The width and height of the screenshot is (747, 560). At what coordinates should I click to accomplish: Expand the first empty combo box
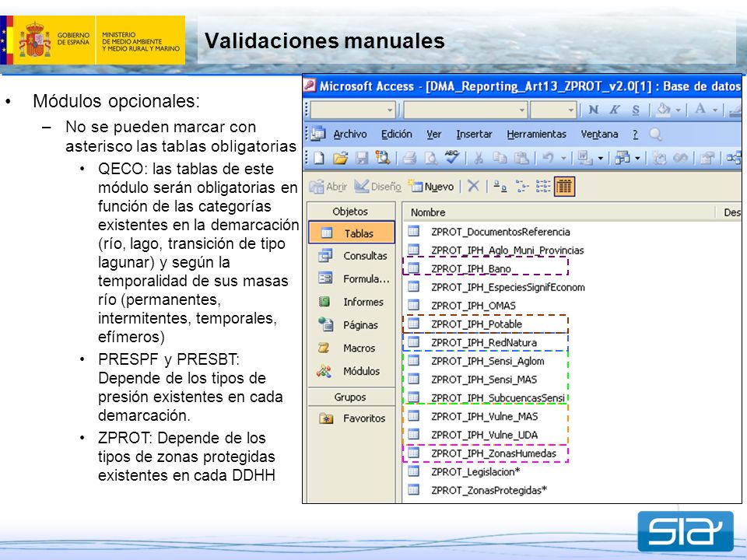390,110
